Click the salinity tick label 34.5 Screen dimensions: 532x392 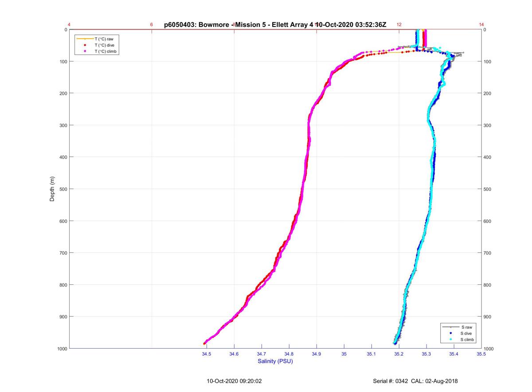coord(206,354)
